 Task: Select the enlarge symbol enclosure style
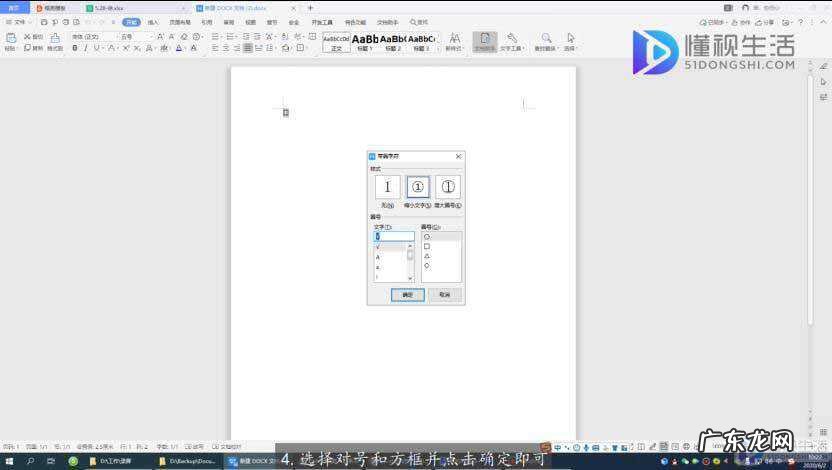(448, 187)
